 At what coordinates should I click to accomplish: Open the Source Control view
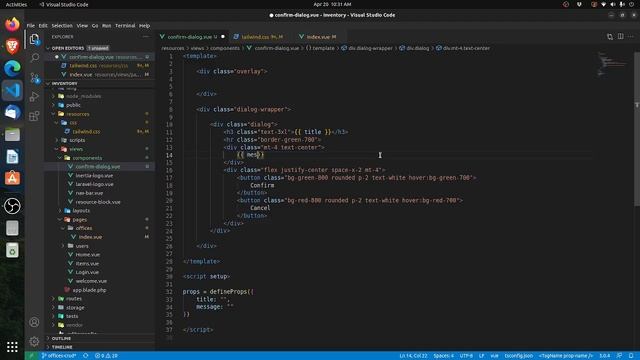34,78
